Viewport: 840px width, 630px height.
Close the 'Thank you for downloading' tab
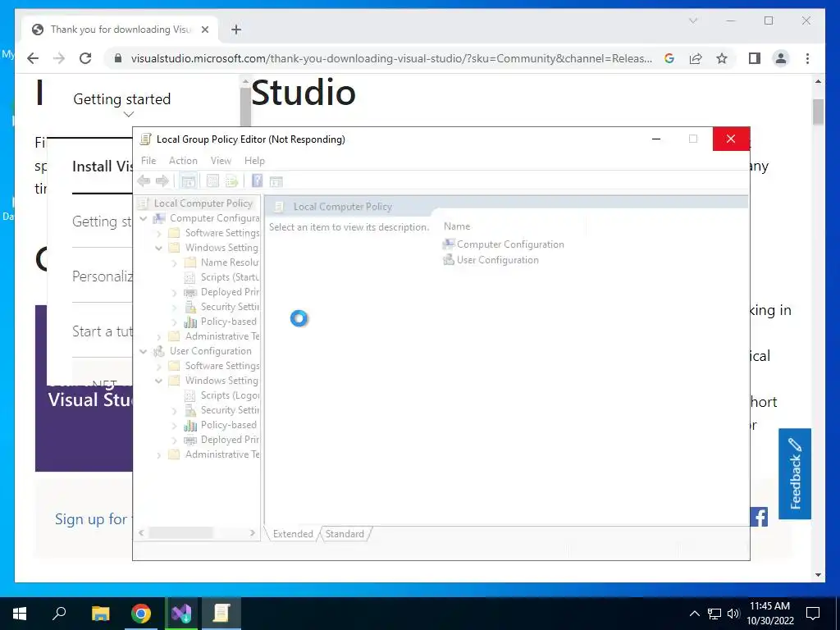click(204, 30)
